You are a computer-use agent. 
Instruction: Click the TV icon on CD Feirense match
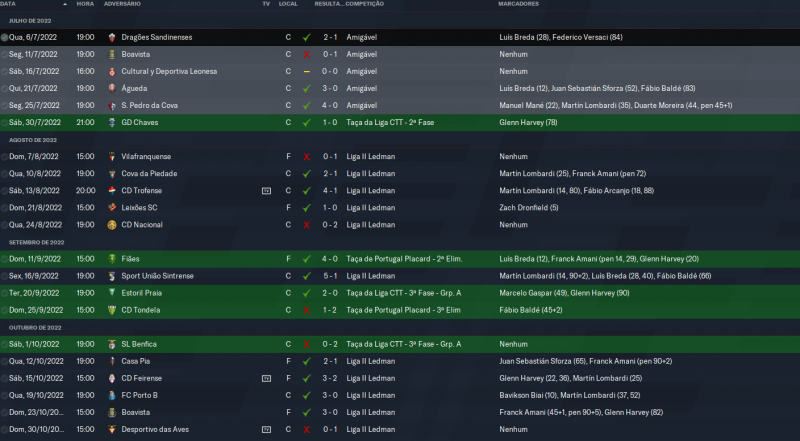click(266, 378)
